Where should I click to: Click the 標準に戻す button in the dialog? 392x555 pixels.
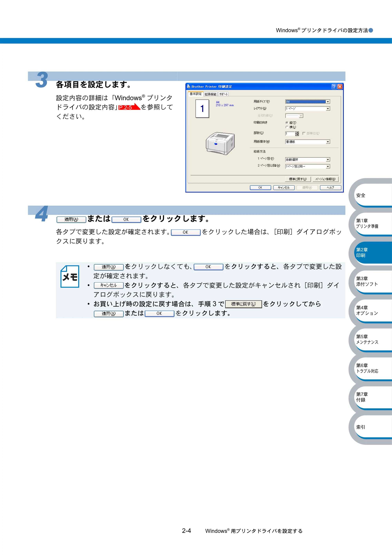click(298, 179)
